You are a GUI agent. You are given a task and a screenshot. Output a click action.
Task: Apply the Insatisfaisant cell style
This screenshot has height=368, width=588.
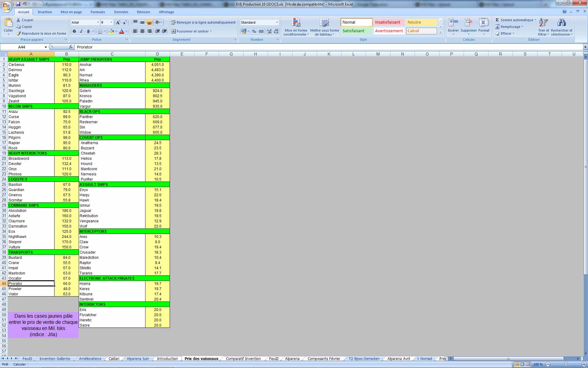[x=388, y=22]
